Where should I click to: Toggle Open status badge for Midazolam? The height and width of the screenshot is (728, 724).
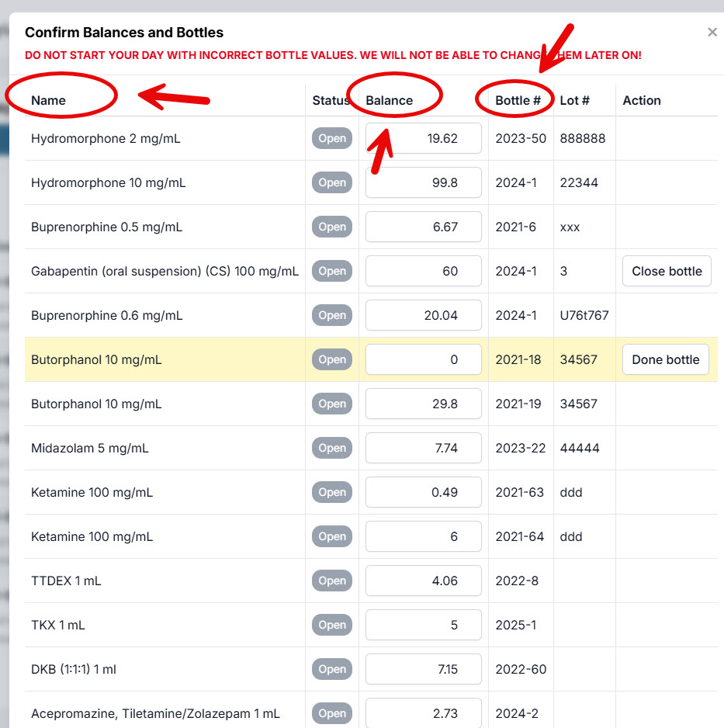332,449
